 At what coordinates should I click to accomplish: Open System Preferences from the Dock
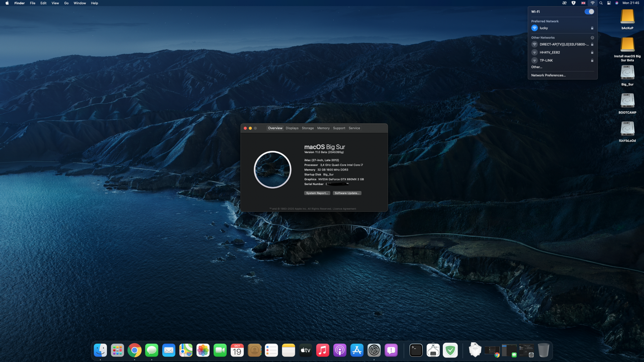(x=374, y=350)
